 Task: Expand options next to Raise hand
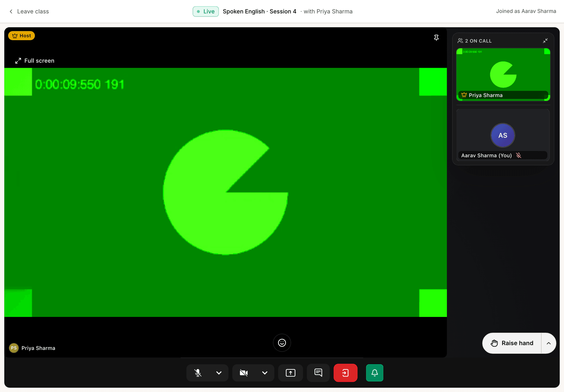(x=548, y=343)
